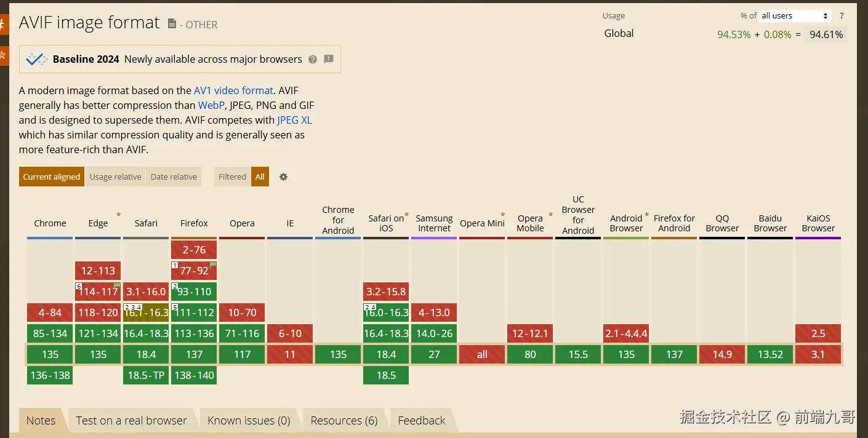Screen dimensions: 868x438
Task: Click QQ Browser 14.9 cell
Action: pos(722,354)
